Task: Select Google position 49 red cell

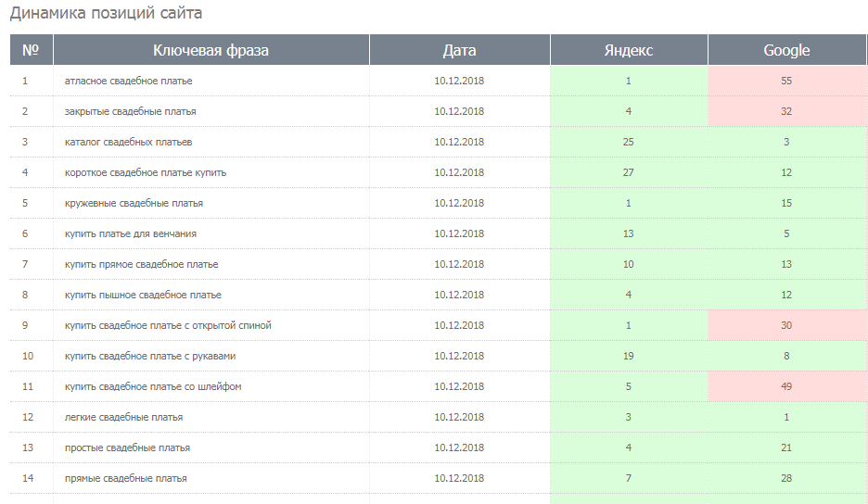Action: tap(786, 386)
